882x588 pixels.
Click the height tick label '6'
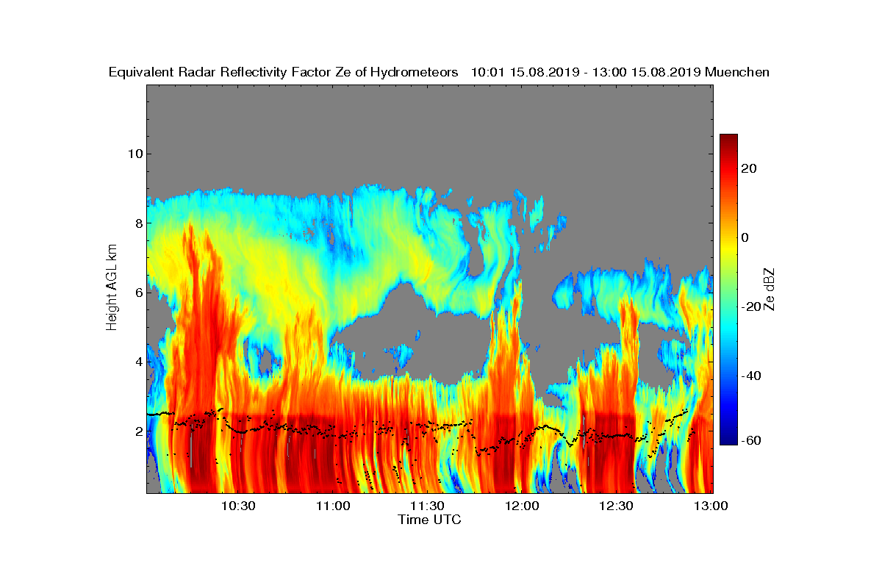point(137,293)
